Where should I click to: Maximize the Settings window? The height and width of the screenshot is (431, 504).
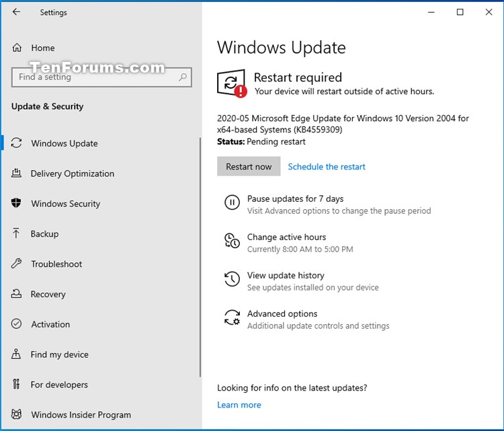click(x=460, y=12)
